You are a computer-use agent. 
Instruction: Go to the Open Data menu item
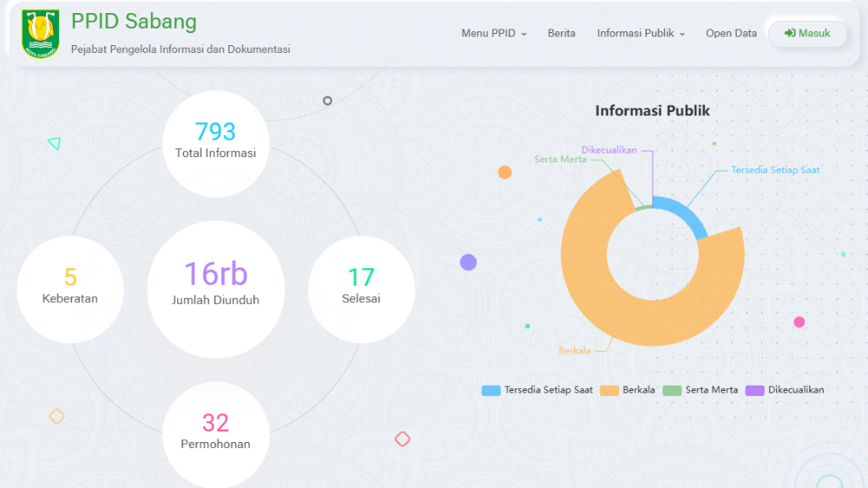click(x=731, y=34)
